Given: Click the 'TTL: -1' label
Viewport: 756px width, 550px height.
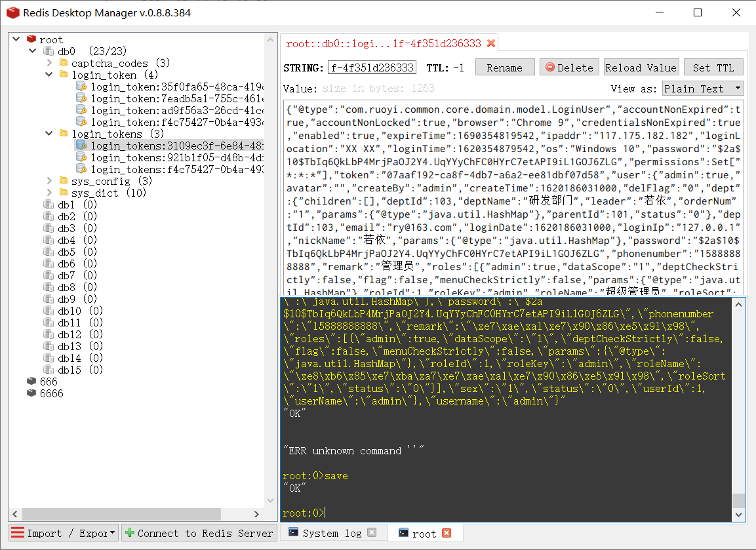Looking at the screenshot, I should [x=445, y=68].
